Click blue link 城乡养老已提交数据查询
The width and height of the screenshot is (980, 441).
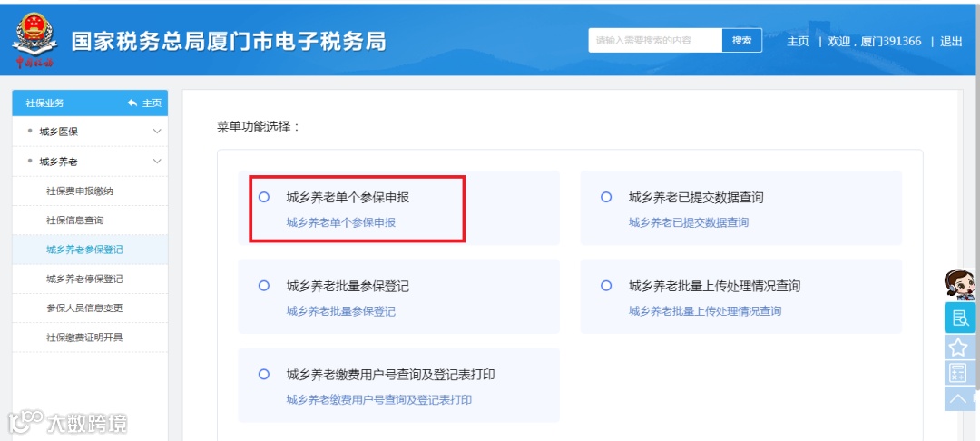click(688, 222)
